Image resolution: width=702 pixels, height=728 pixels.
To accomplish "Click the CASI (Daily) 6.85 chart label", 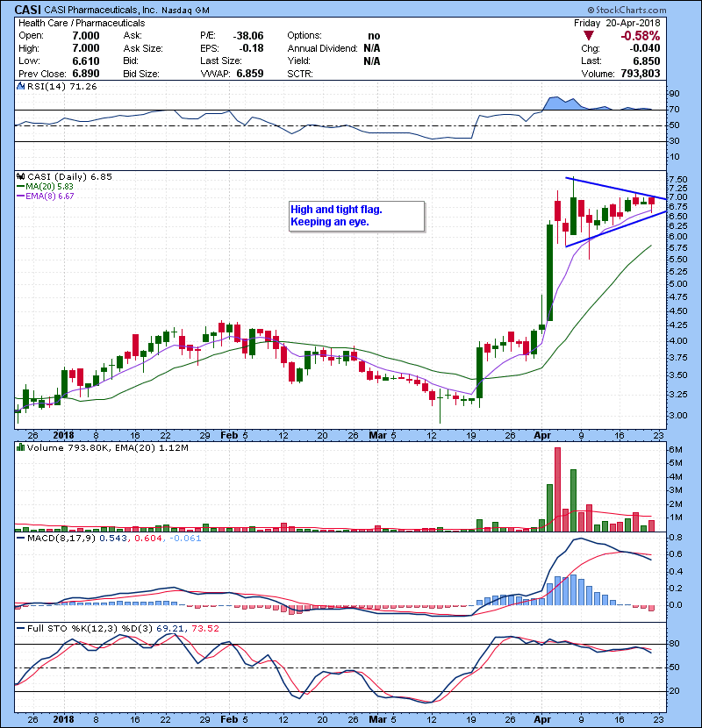I will [x=69, y=176].
